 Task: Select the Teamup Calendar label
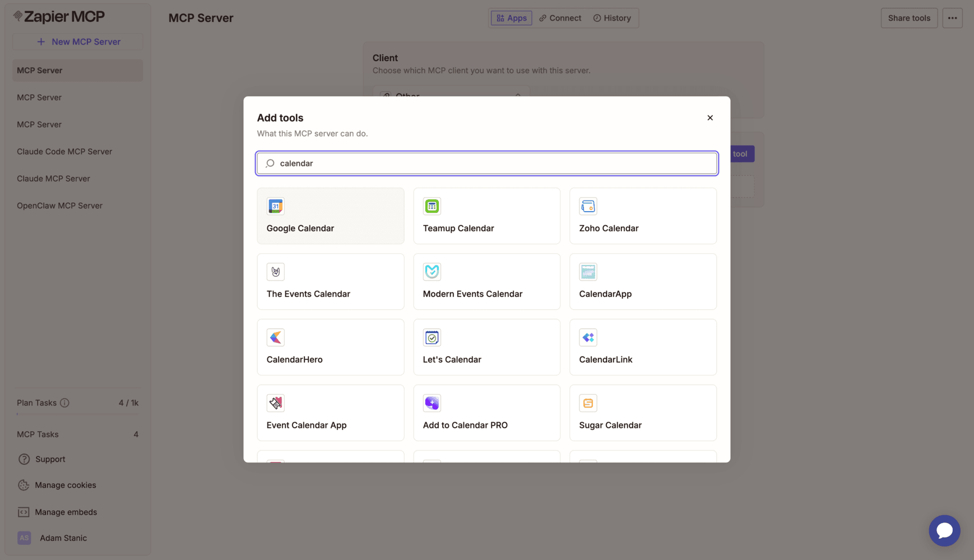pyautogui.click(x=458, y=228)
